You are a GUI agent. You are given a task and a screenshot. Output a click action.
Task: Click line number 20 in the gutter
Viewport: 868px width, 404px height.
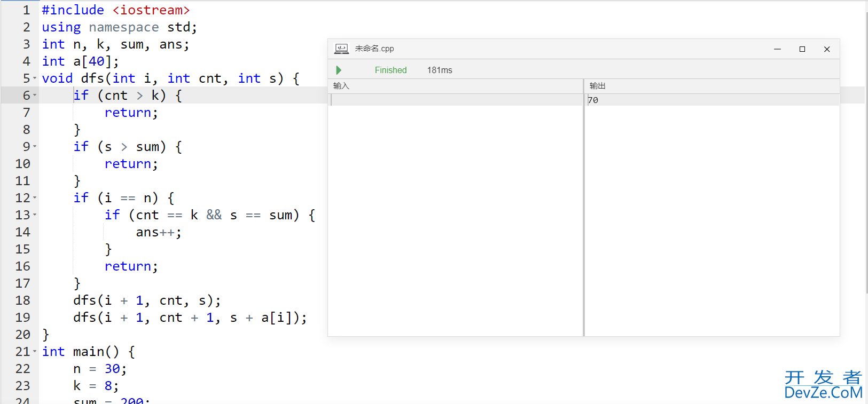pyautogui.click(x=22, y=335)
